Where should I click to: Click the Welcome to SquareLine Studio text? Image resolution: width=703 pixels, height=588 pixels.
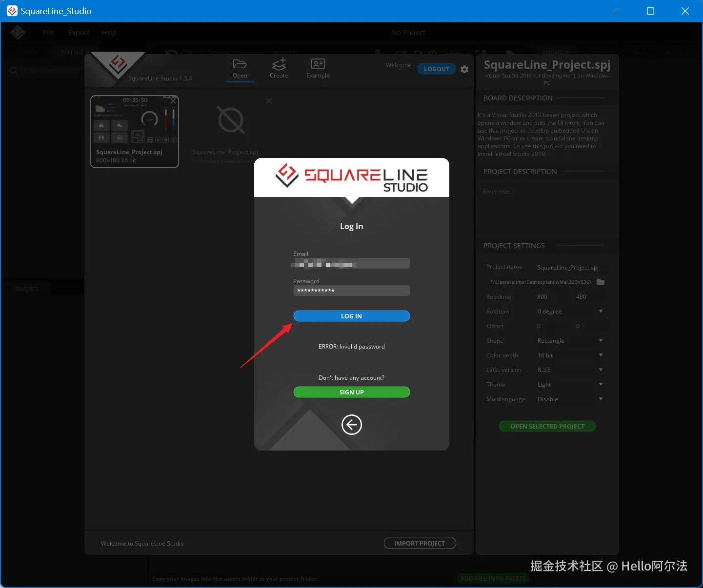click(142, 544)
